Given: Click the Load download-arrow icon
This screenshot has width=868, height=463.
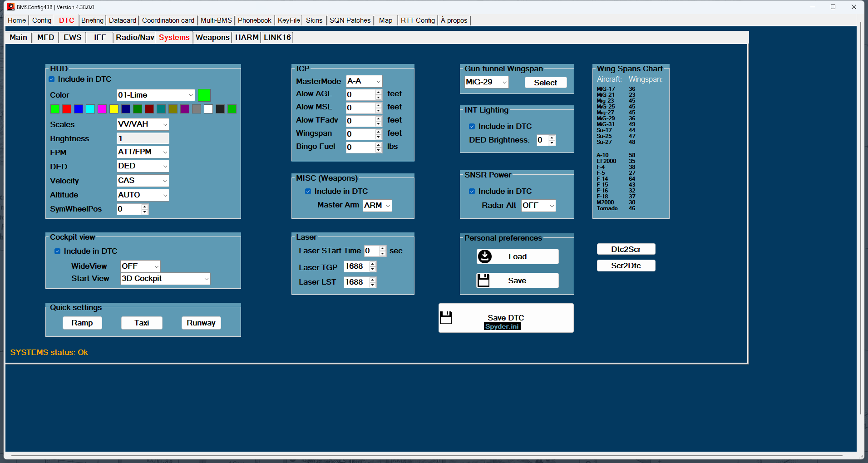Looking at the screenshot, I should [485, 256].
